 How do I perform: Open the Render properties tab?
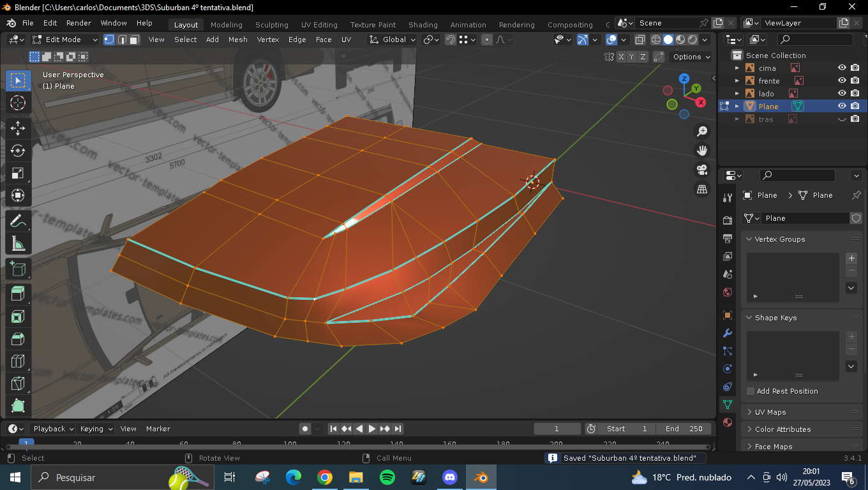pos(728,221)
